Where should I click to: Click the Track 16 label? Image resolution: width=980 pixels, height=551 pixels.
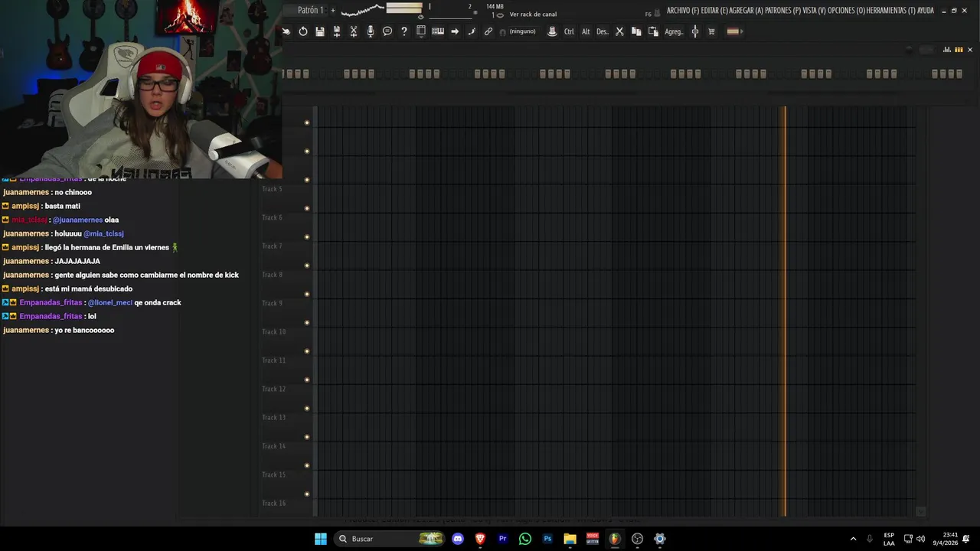pos(273,503)
